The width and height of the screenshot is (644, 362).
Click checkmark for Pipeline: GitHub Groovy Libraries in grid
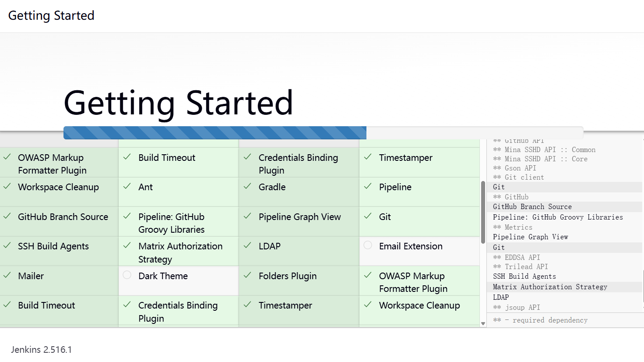[127, 216]
